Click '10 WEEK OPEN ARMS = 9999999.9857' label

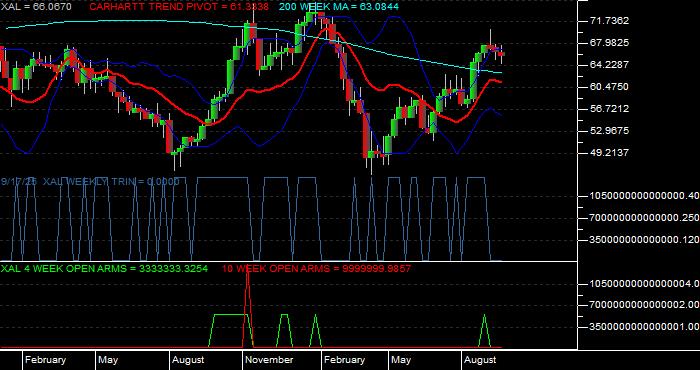[316, 269]
